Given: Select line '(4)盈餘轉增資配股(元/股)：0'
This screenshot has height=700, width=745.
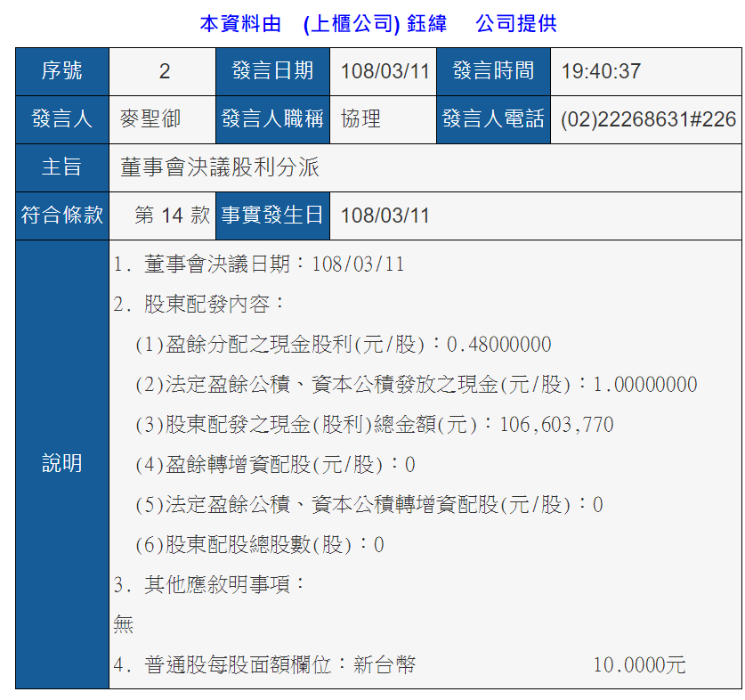Looking at the screenshot, I should [x=275, y=464].
